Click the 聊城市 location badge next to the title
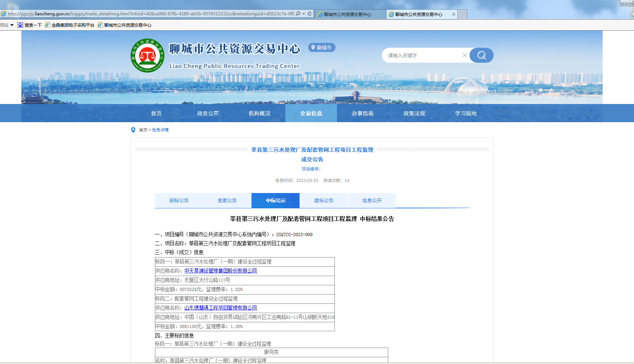The image size is (634, 364). point(322,47)
